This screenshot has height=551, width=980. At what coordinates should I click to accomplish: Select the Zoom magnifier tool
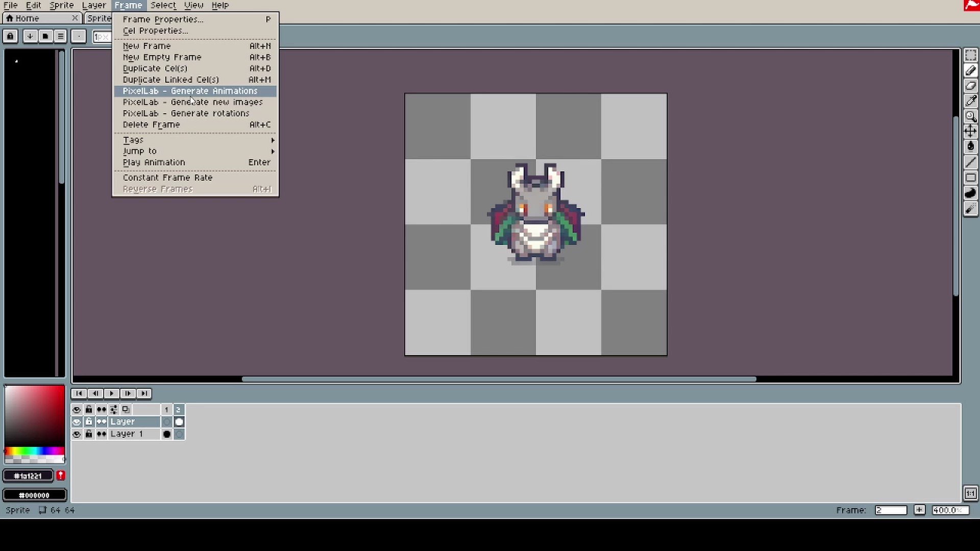pos(970,116)
